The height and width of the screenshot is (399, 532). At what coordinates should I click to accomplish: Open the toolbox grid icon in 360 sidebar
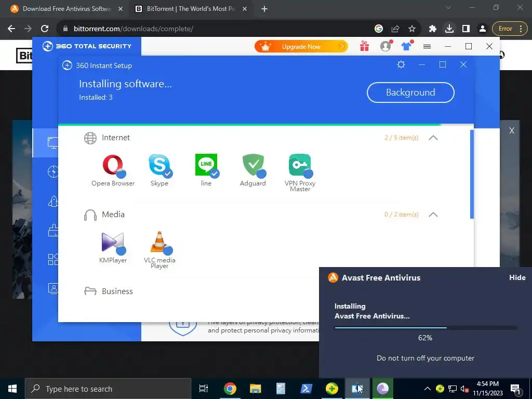point(52,260)
